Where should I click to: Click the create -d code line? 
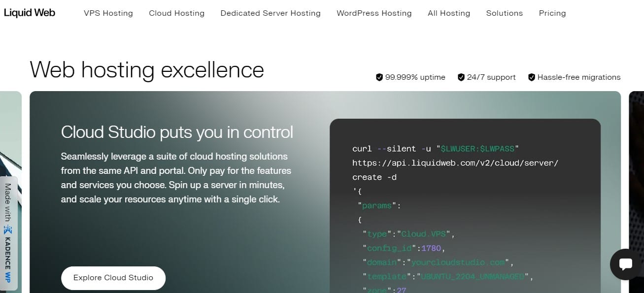pos(374,177)
